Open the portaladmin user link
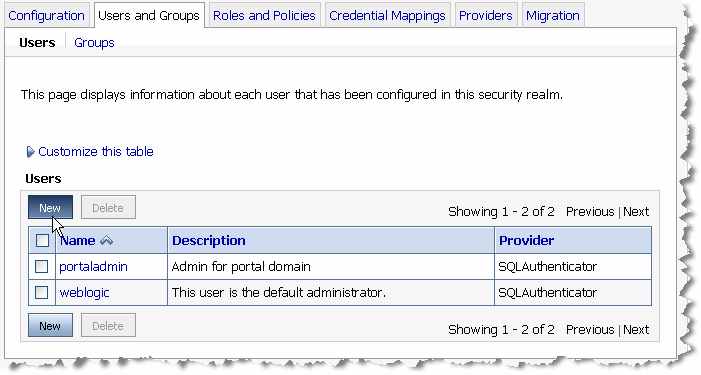701x375 pixels. point(93,267)
